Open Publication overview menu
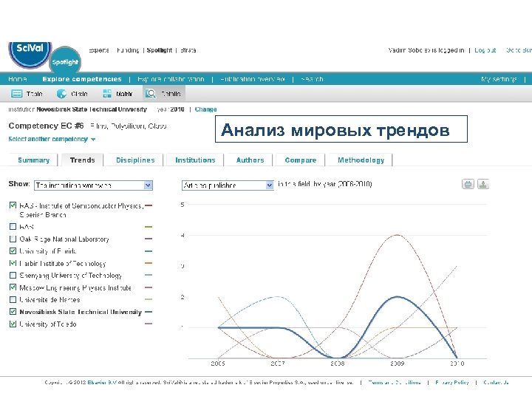This screenshot has width=532, height=399. tap(253, 79)
